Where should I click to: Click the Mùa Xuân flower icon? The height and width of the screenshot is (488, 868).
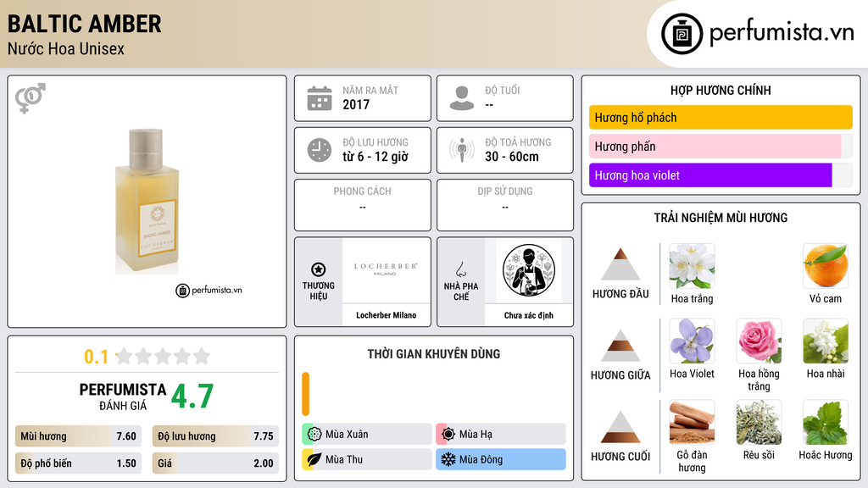pyautogui.click(x=314, y=435)
